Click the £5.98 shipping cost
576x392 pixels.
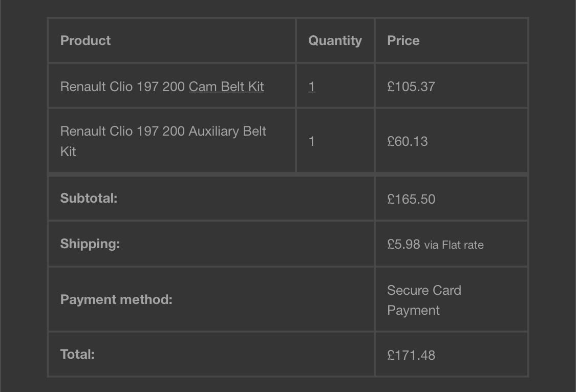(403, 245)
